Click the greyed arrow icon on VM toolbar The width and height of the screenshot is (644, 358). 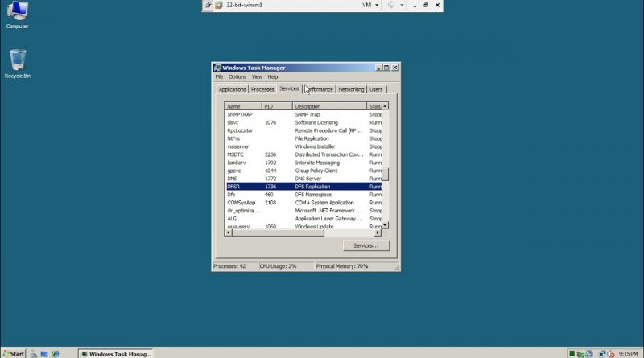[x=391, y=6]
